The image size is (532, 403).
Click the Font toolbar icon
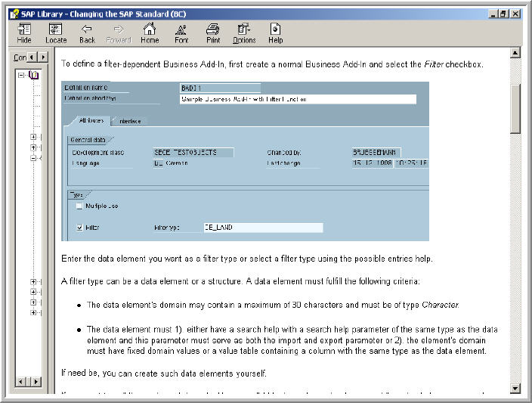[181, 33]
